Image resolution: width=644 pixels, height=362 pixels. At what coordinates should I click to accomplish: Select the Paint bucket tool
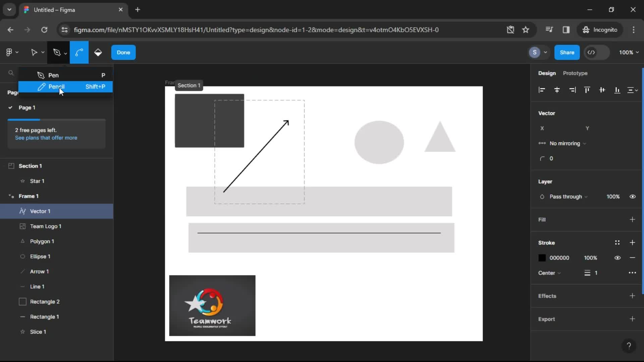tap(98, 52)
